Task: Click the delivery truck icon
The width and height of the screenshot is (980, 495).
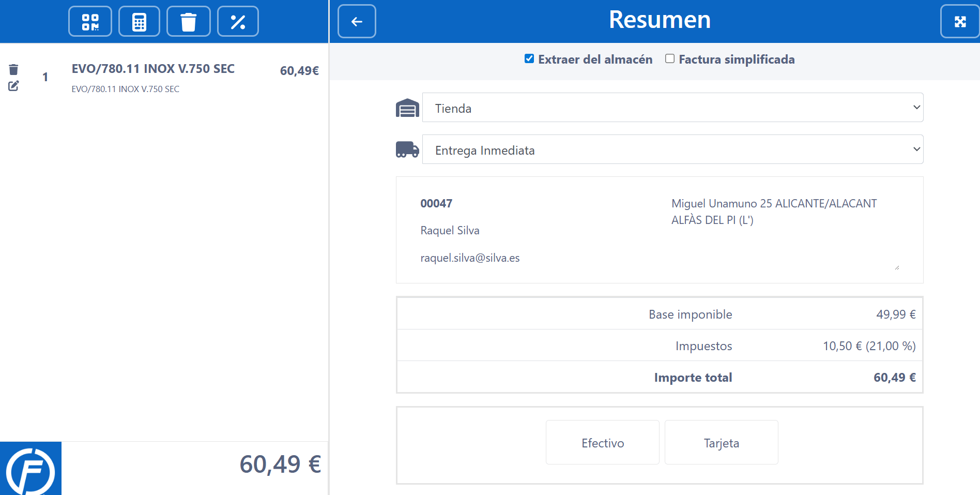Action: coord(407,149)
